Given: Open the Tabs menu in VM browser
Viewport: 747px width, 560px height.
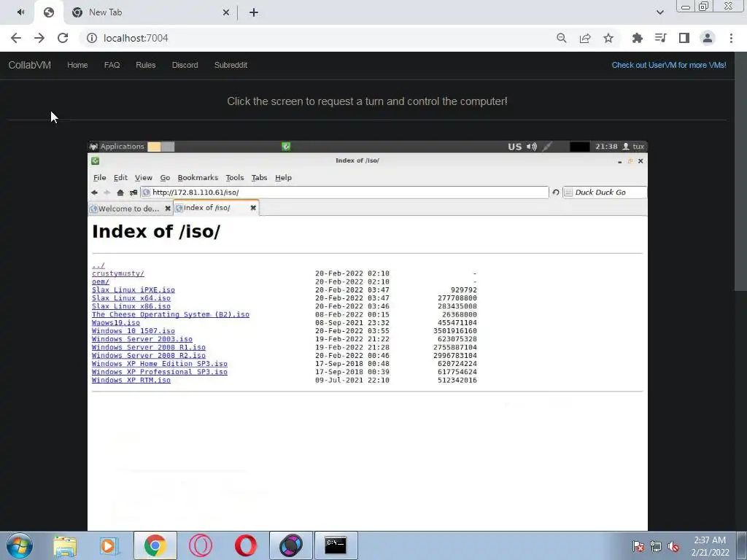Looking at the screenshot, I should [259, 178].
